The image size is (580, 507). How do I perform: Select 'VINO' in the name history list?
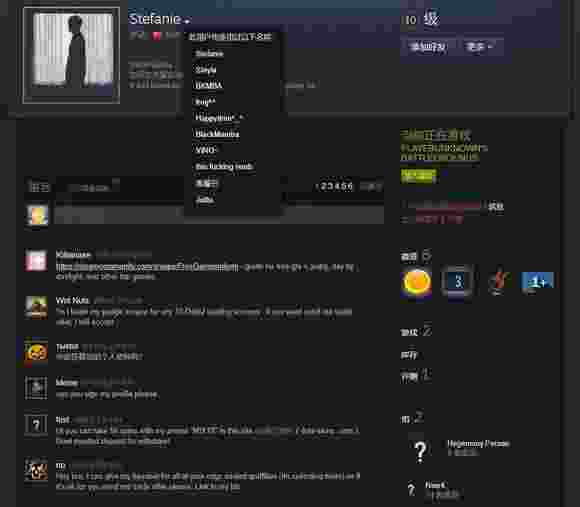pos(205,150)
